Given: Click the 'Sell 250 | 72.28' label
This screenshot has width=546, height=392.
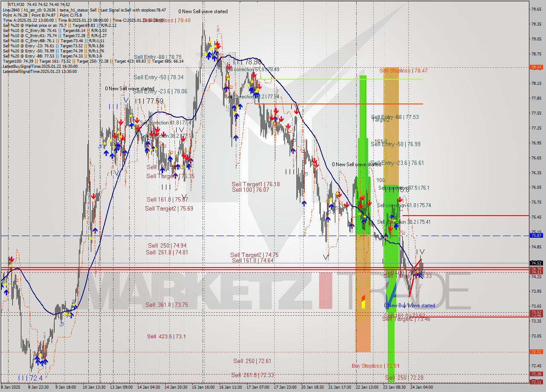Looking at the screenshot, I should point(404,378).
